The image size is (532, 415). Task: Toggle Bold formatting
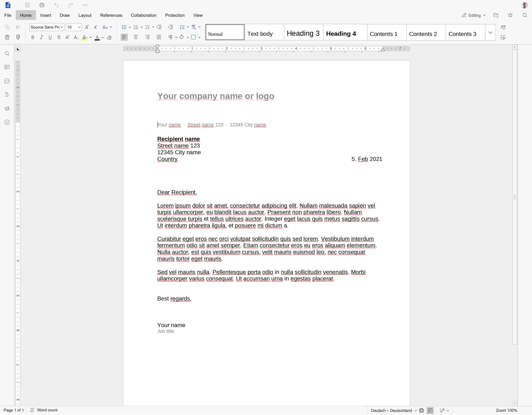pos(33,37)
